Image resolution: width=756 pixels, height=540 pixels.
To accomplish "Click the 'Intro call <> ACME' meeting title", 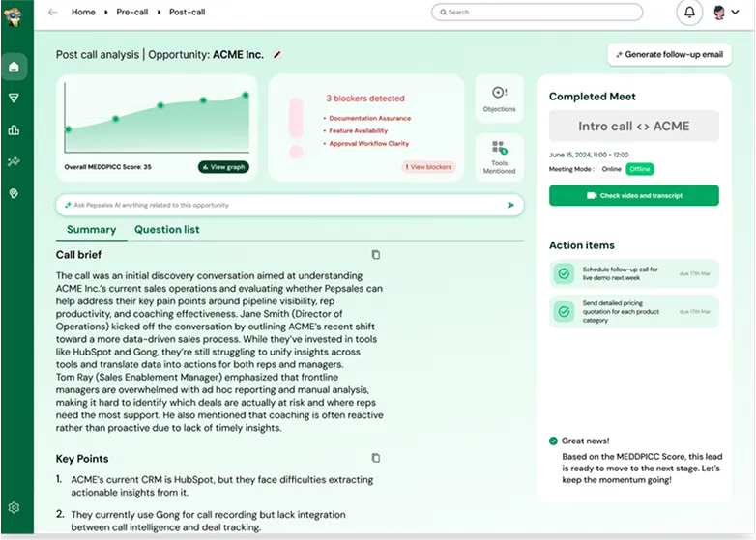I will (633, 127).
